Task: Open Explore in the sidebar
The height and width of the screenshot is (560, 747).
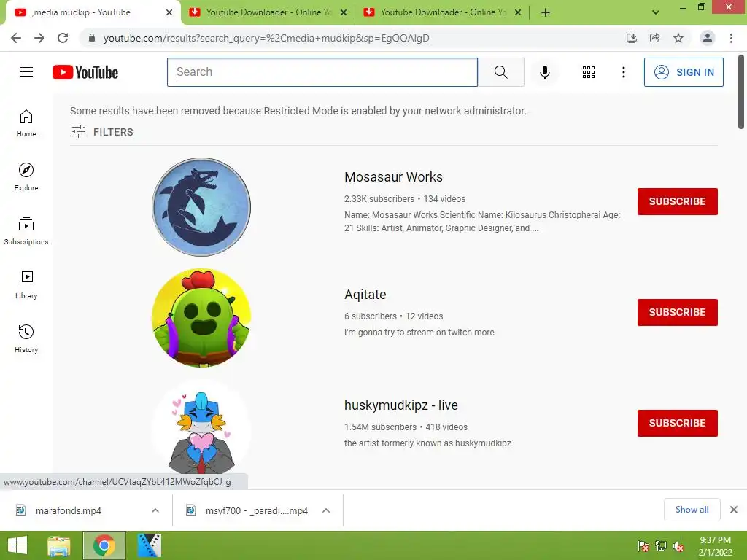Action: (x=26, y=177)
